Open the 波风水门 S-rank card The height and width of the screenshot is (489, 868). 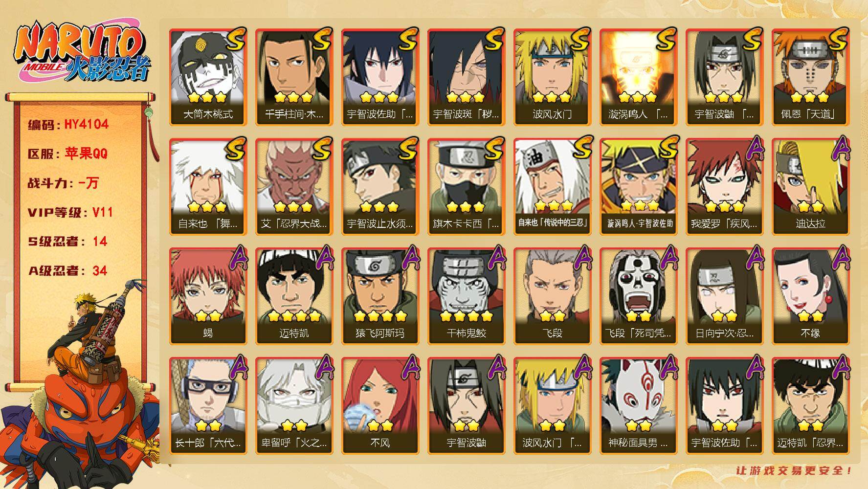[553, 77]
